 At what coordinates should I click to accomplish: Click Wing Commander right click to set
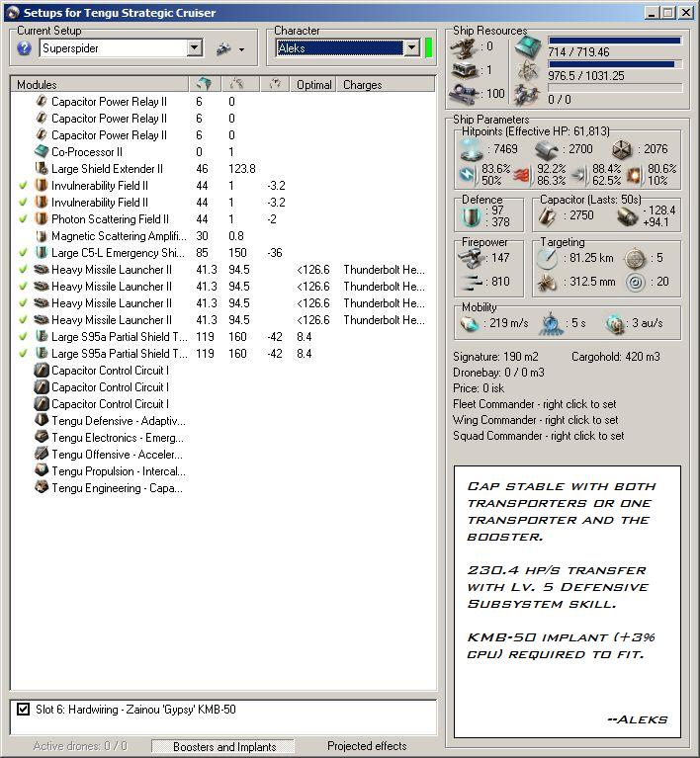point(536,420)
